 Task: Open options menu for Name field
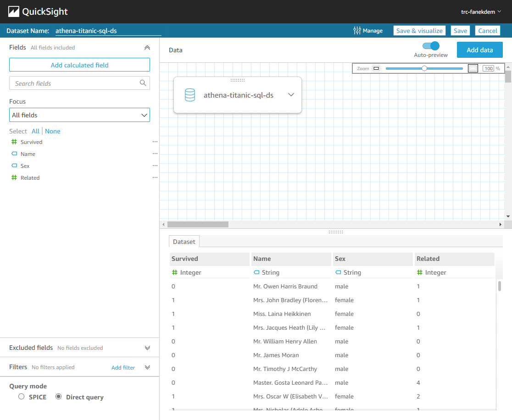click(155, 154)
